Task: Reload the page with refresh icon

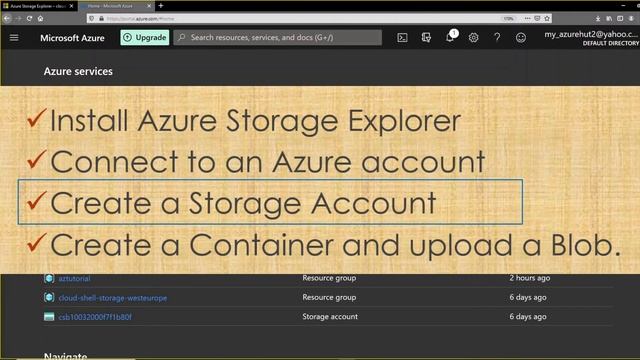Action: click(x=29, y=18)
